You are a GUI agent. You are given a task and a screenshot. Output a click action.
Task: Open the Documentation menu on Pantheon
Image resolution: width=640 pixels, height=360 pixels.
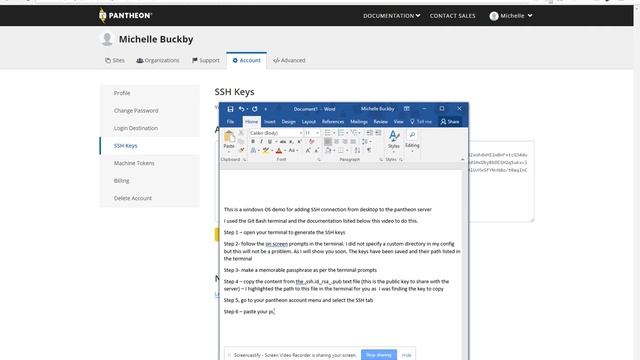click(391, 16)
